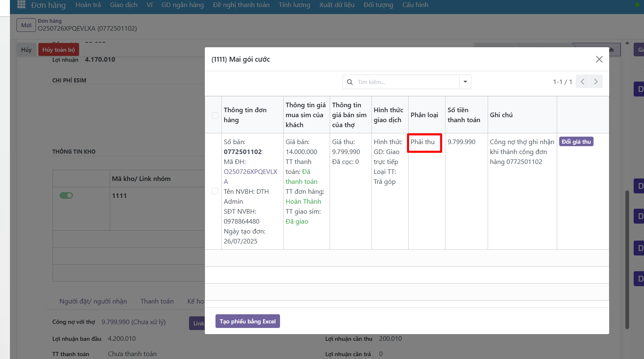Click the Hoàn Thành status text

303,201
